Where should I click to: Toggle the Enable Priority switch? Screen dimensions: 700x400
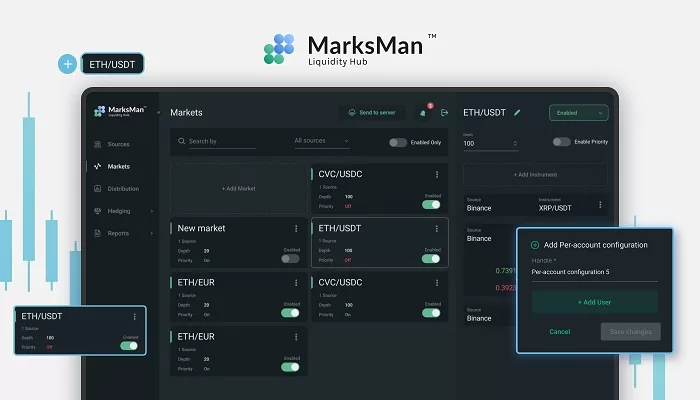[562, 142]
